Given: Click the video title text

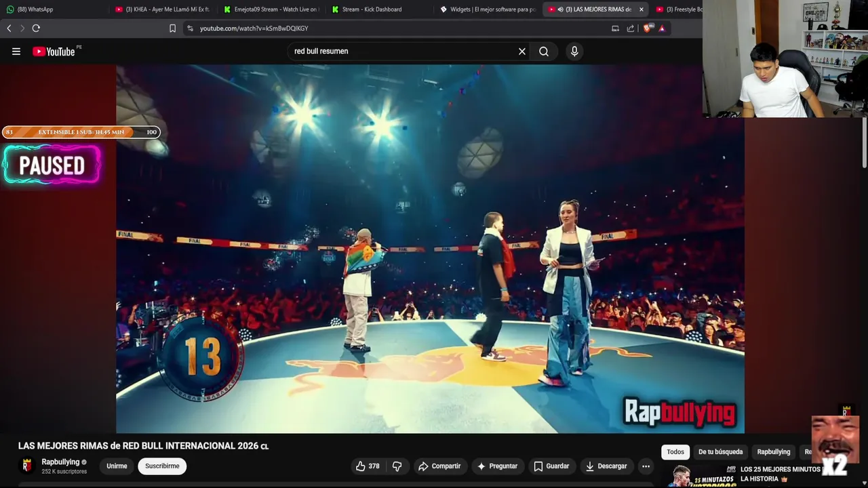Looking at the screenshot, I should (x=144, y=446).
